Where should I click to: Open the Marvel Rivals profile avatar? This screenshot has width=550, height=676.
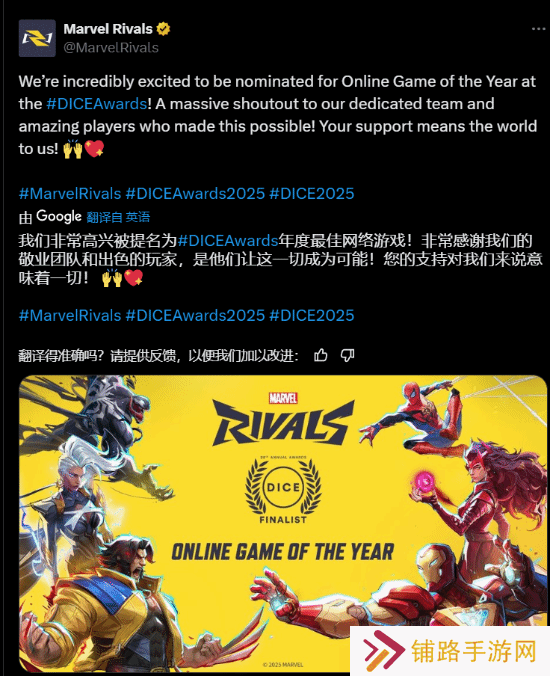pos(37,38)
